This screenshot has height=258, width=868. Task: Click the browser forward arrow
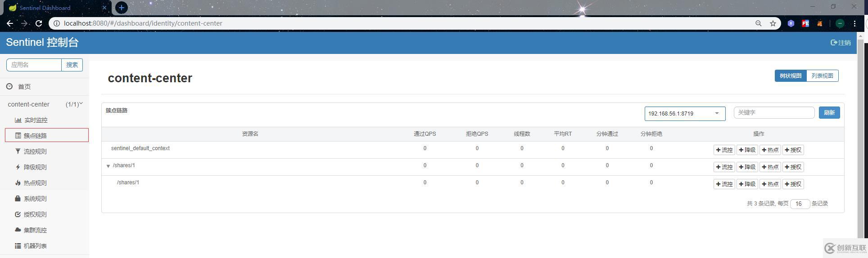[x=24, y=23]
